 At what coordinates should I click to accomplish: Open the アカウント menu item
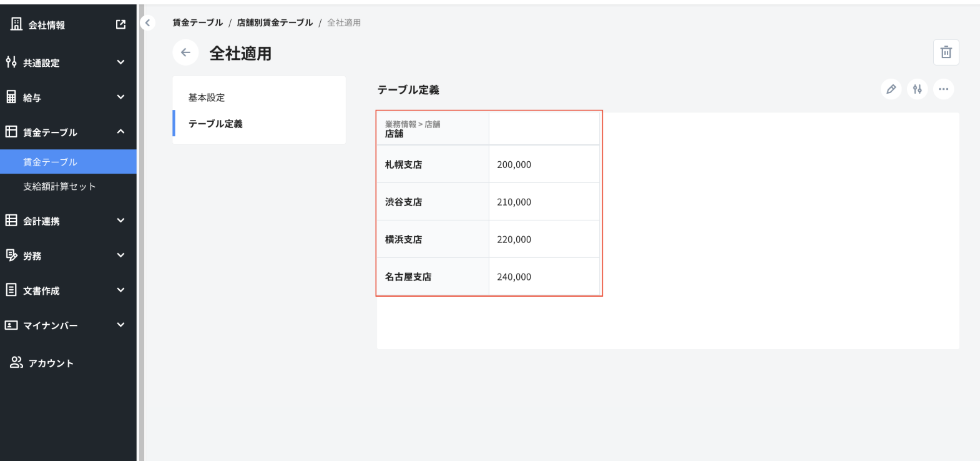pyautogui.click(x=50, y=363)
